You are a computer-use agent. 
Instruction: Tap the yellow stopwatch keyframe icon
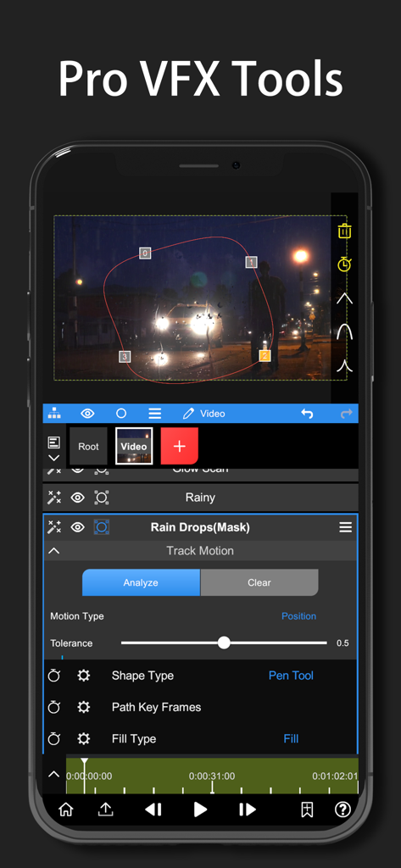pyautogui.click(x=344, y=264)
